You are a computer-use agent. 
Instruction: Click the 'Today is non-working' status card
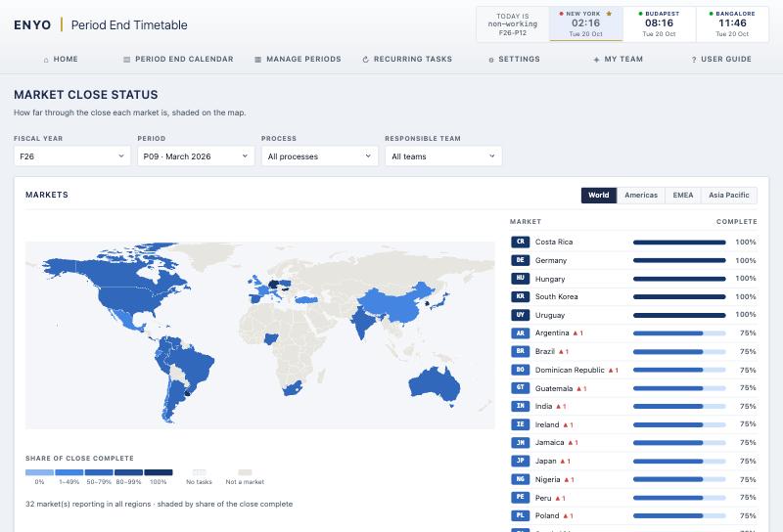513,23
